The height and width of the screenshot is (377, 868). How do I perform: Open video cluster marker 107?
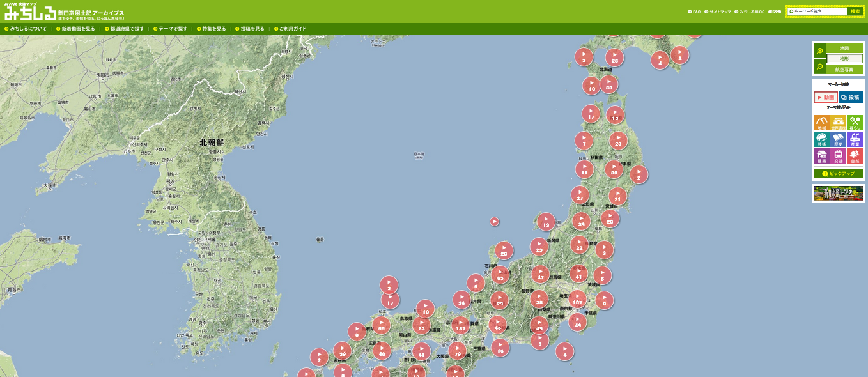click(578, 299)
